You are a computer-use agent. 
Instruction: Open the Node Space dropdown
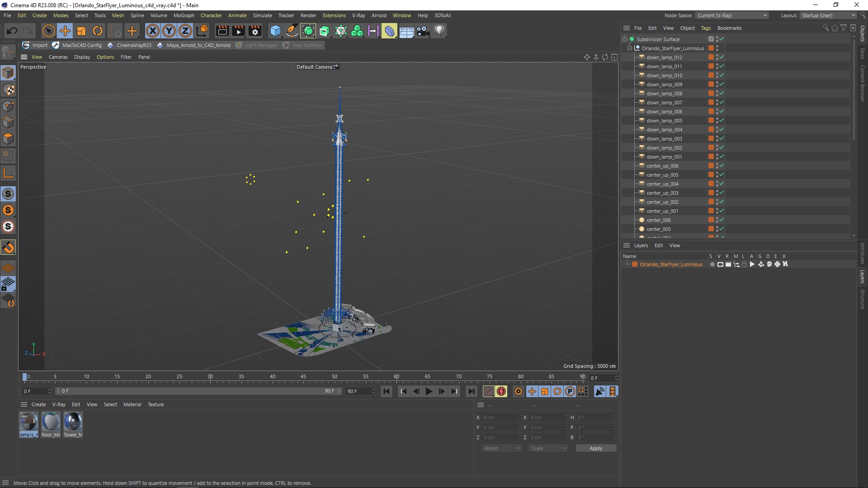click(x=731, y=15)
